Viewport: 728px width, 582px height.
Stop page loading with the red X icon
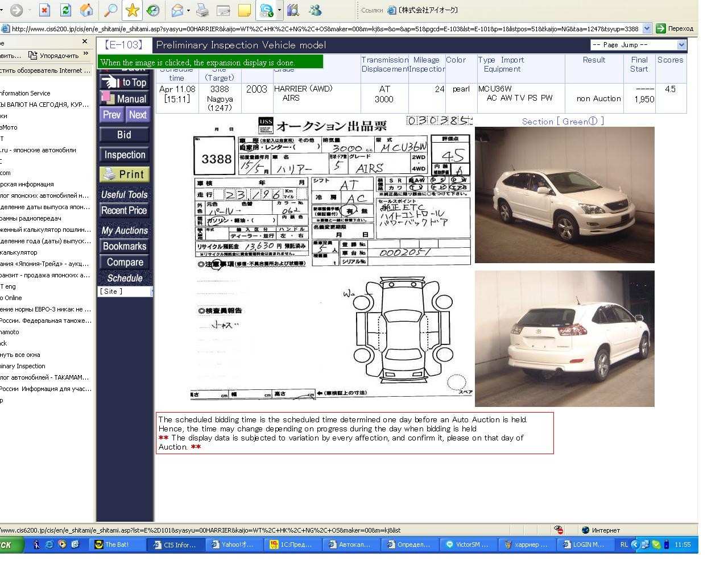coord(45,10)
